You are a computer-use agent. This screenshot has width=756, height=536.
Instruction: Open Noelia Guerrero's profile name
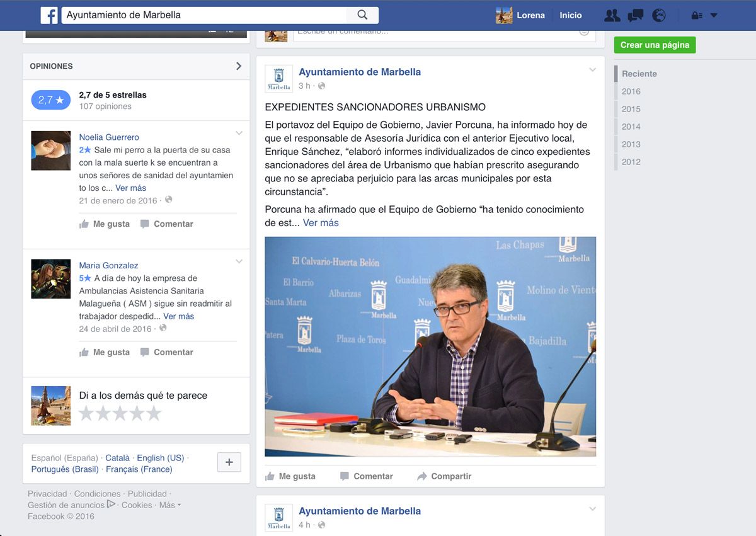pyautogui.click(x=109, y=137)
